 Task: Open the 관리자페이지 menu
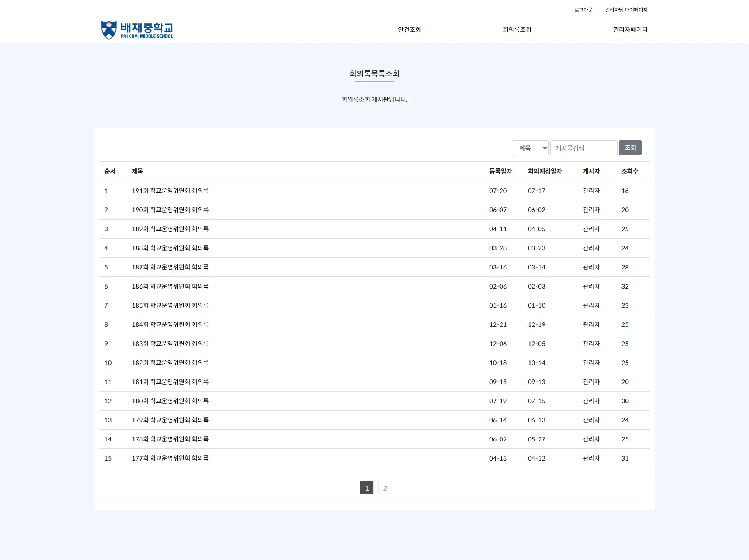pos(630,30)
